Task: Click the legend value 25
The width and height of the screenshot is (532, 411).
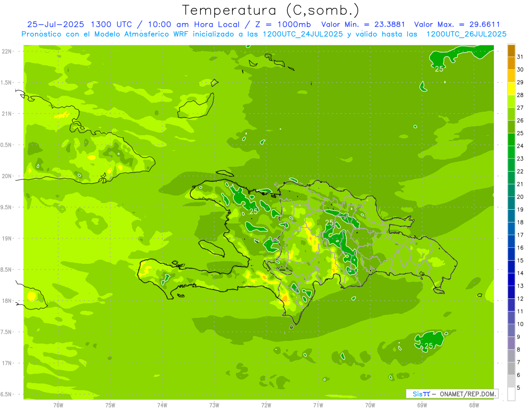Action: click(x=520, y=133)
